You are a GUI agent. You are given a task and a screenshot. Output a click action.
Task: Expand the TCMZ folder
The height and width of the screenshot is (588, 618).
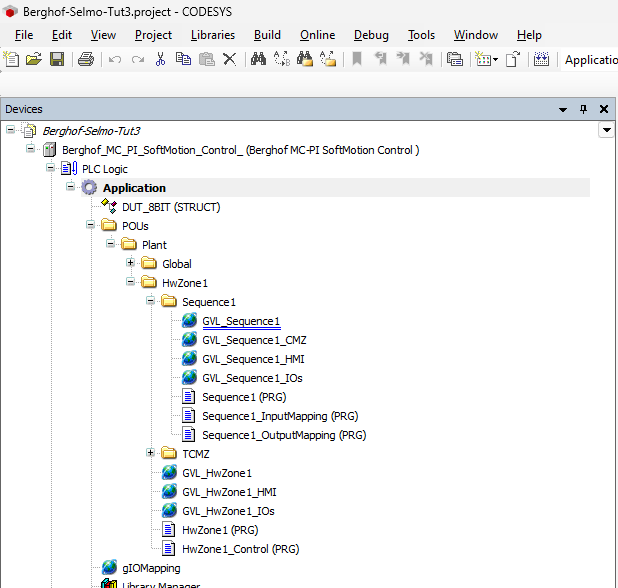(x=151, y=452)
